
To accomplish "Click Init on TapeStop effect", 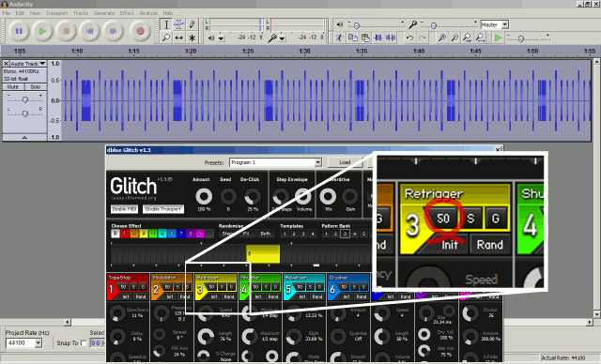I will (x=126, y=296).
